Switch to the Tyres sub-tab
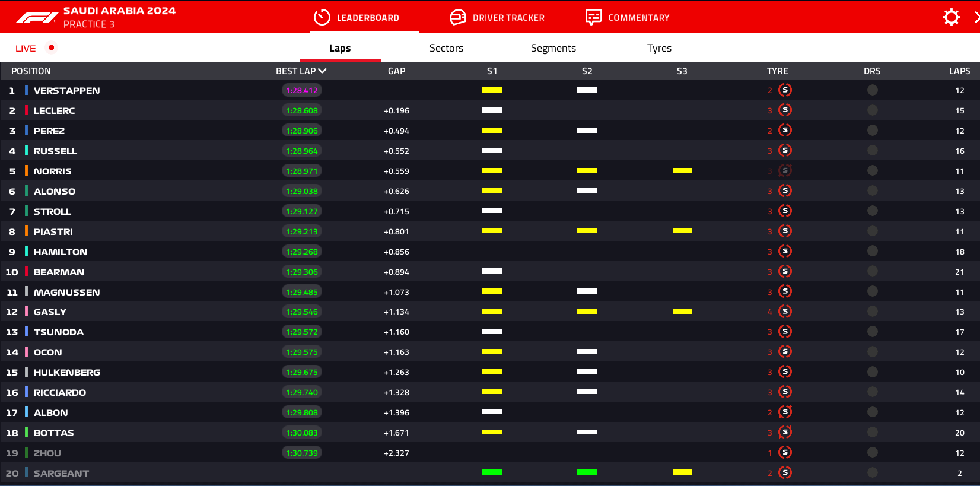980x486 pixels. (x=659, y=48)
